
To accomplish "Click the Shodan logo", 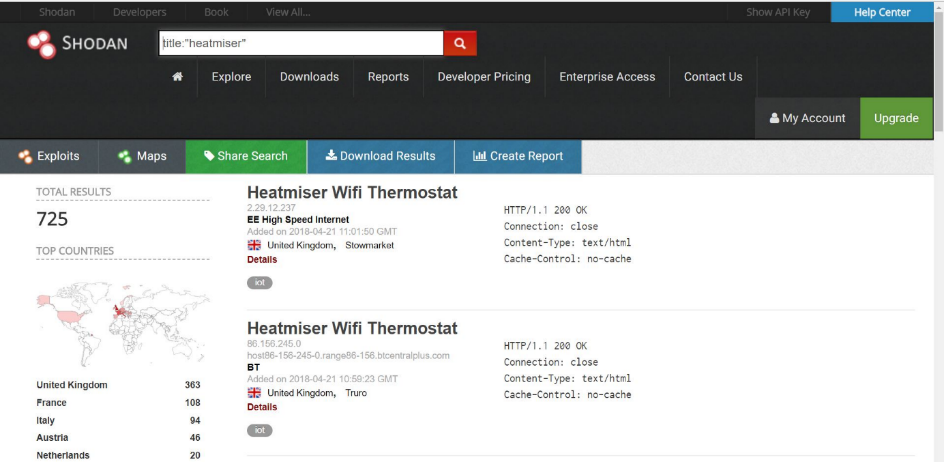I will tap(78, 44).
